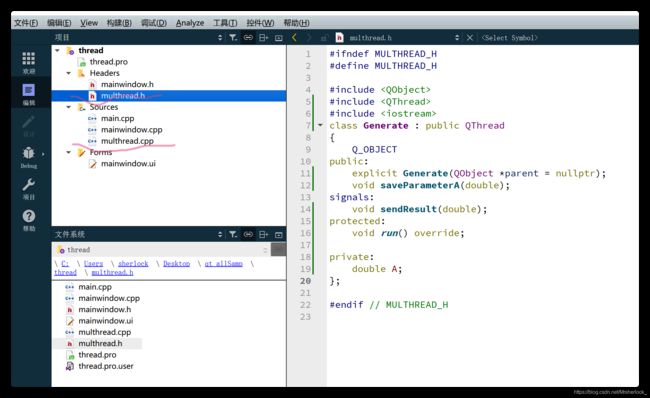Viewport: 650px width, 398px height.
Task: Click the multhread.h breadcrumb link
Action: 112,272
